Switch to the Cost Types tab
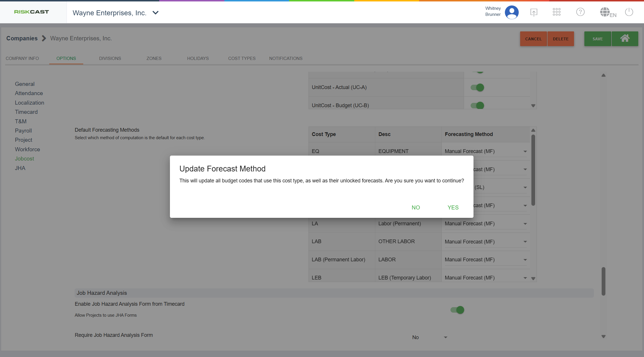This screenshot has height=357, width=644. pos(242,58)
